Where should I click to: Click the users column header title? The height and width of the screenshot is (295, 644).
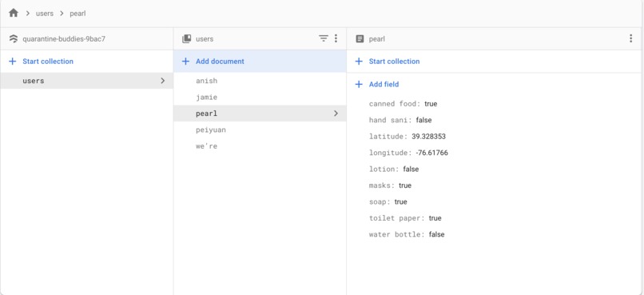coord(205,39)
